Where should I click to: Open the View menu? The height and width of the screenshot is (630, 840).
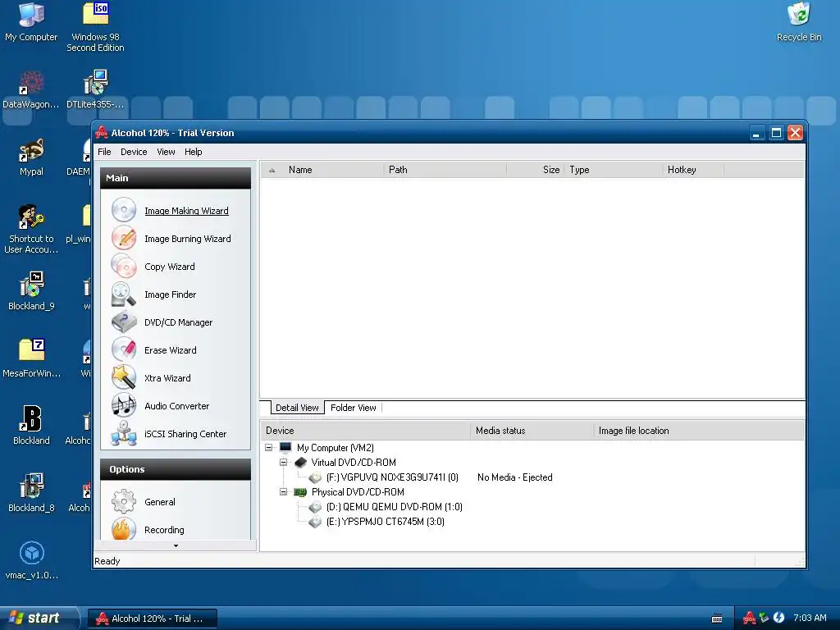tap(166, 152)
